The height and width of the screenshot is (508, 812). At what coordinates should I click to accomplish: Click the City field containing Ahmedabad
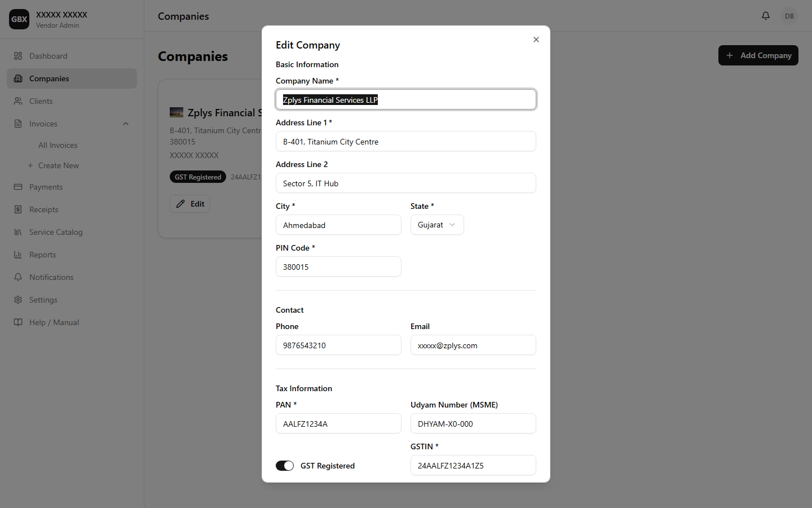click(338, 225)
